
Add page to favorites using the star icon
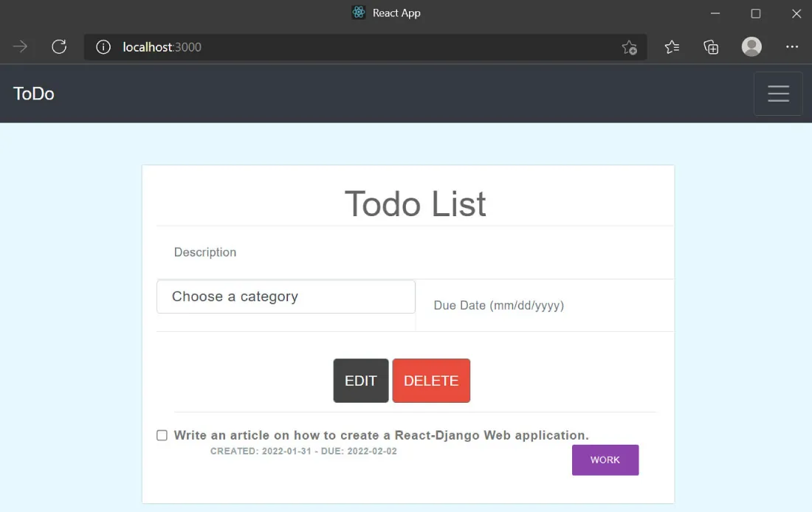(x=630, y=47)
